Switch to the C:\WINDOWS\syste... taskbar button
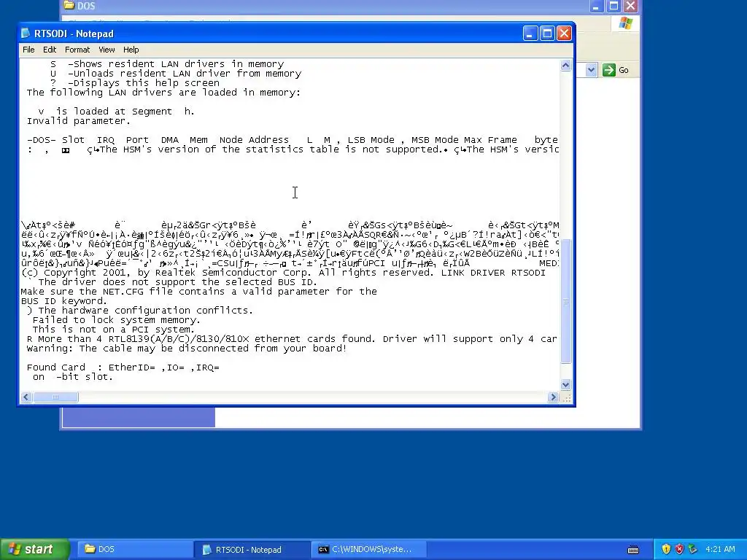This screenshot has height=560, width=747. (368, 549)
